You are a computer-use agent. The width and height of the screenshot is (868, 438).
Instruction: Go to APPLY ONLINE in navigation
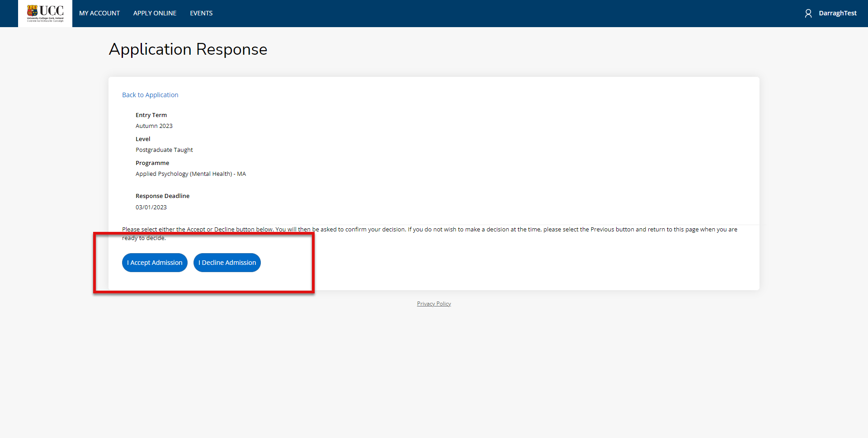[x=155, y=14]
